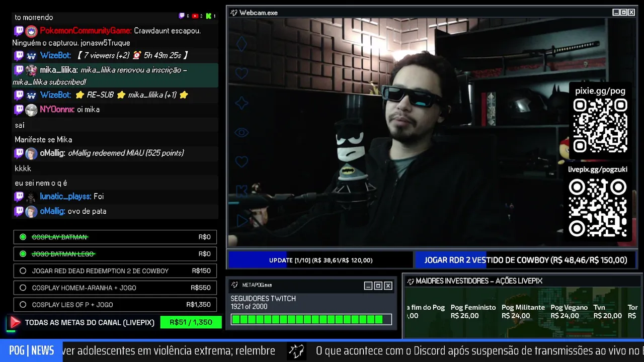Click the 'Manifeste se Mika' chat message
The width and height of the screenshot is (644, 362).
43,139
